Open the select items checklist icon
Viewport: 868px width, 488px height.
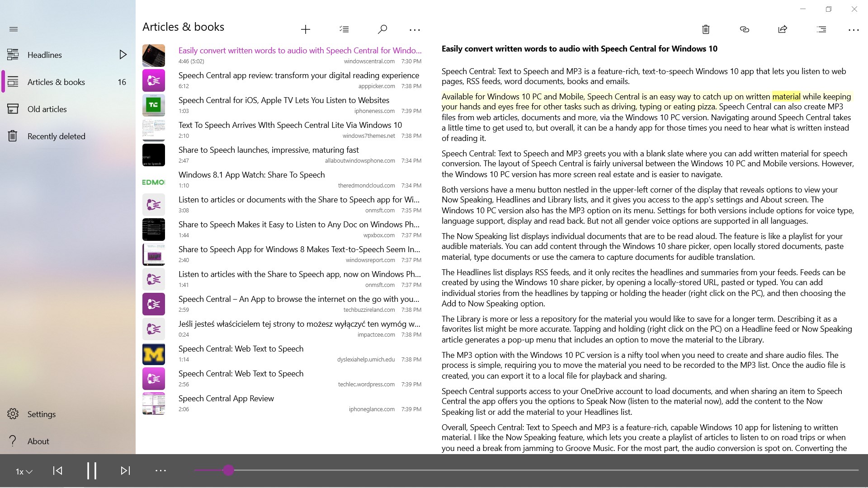pyautogui.click(x=344, y=29)
